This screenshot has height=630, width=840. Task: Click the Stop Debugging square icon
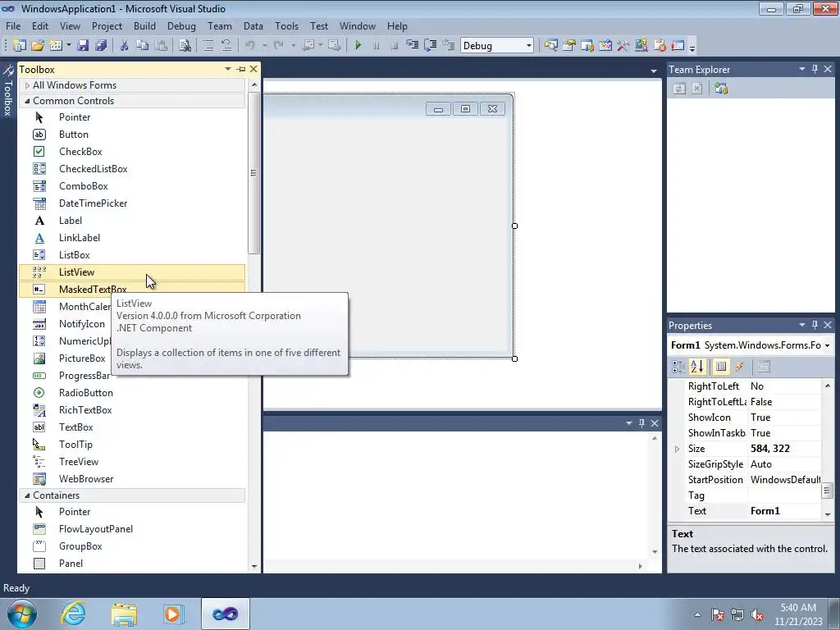(x=395, y=46)
